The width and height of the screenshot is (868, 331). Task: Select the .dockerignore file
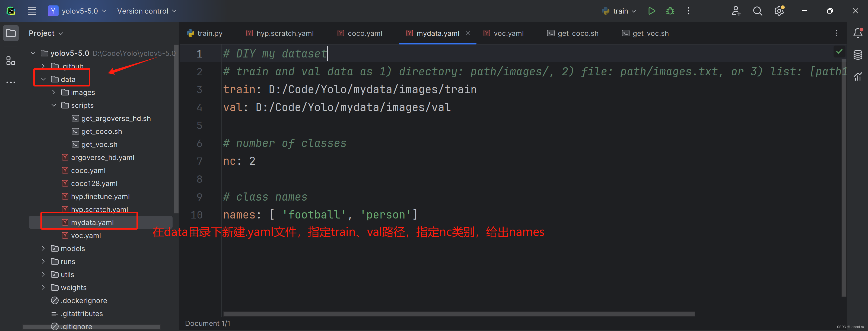pos(79,300)
